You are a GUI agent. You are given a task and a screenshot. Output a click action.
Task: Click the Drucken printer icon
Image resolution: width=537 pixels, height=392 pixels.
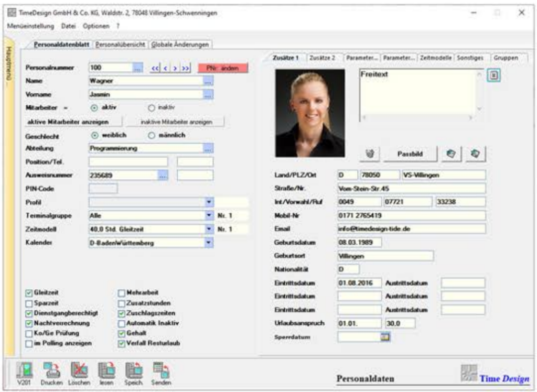[x=52, y=370]
